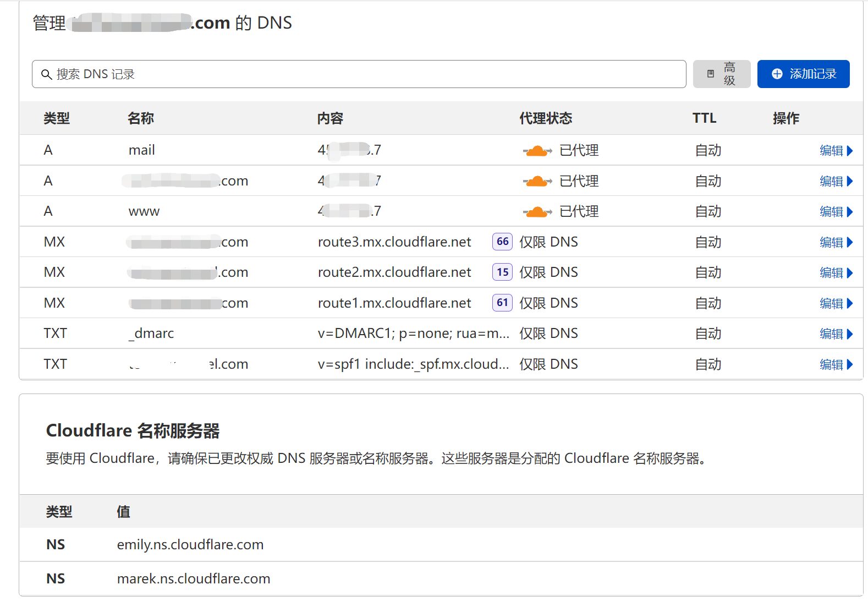Click the search magnifier icon

(47, 74)
